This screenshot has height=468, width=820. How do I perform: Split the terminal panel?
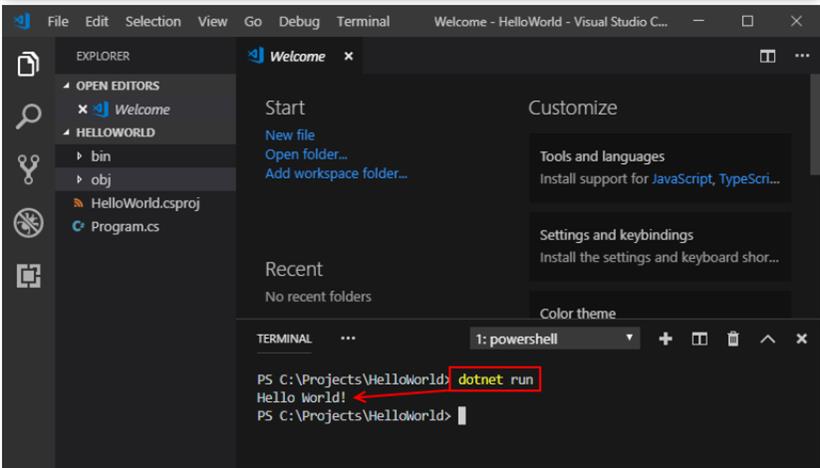point(699,339)
